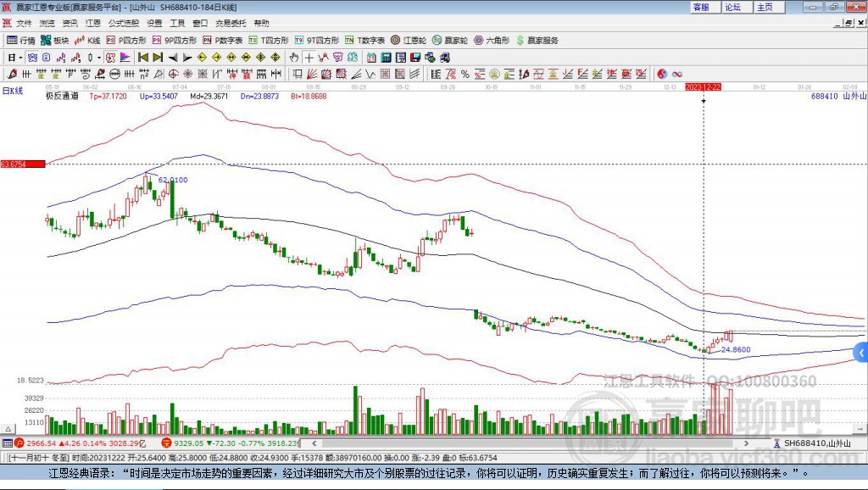Click the SH688410,山外山 status bar entry

point(811,443)
